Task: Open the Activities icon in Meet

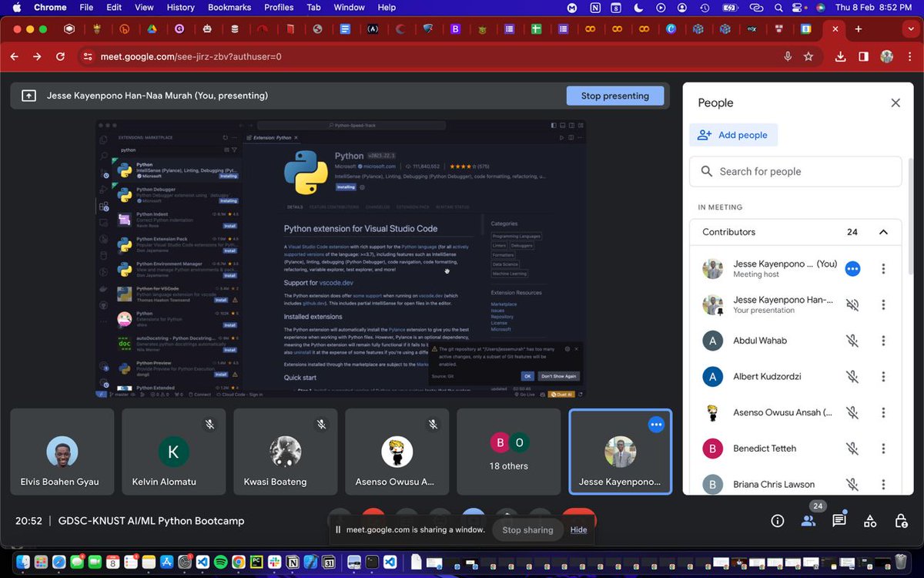Action: 870,521
